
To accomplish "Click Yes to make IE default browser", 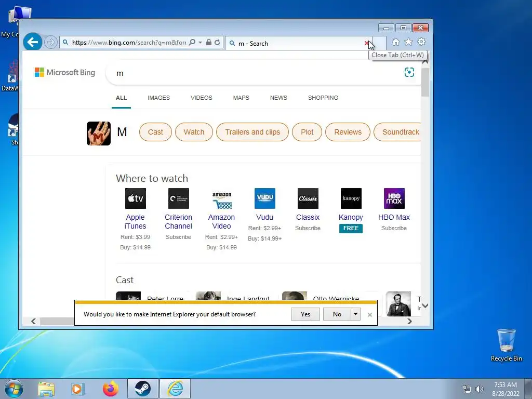I will (x=305, y=314).
